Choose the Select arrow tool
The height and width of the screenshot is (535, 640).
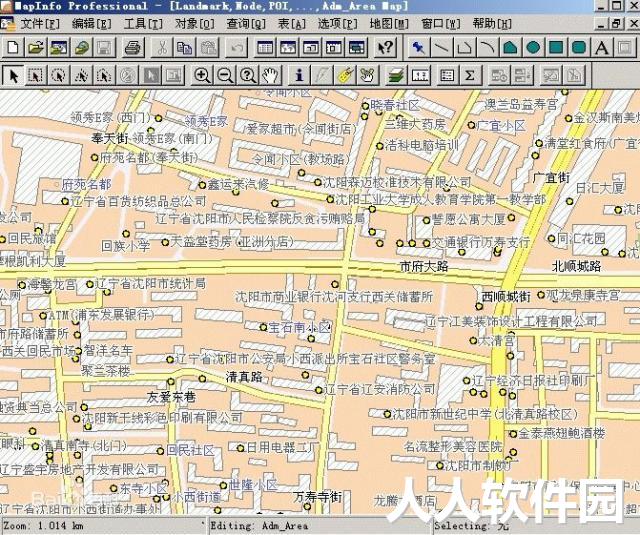(x=13, y=75)
